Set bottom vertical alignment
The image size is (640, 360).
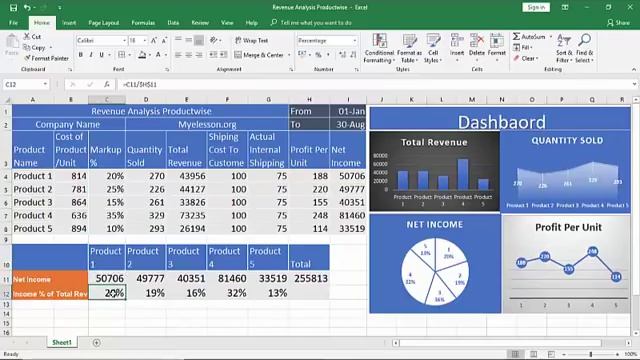click(x=199, y=40)
